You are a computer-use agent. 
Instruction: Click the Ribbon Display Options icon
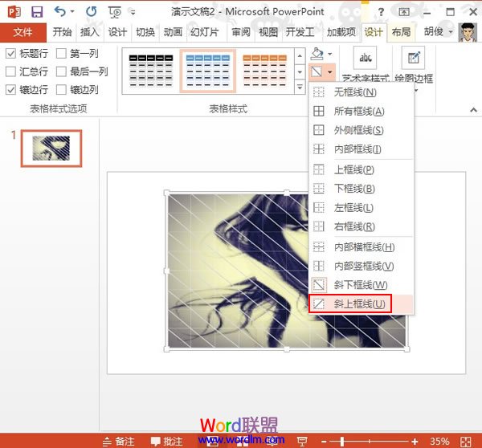pyautogui.click(x=404, y=12)
